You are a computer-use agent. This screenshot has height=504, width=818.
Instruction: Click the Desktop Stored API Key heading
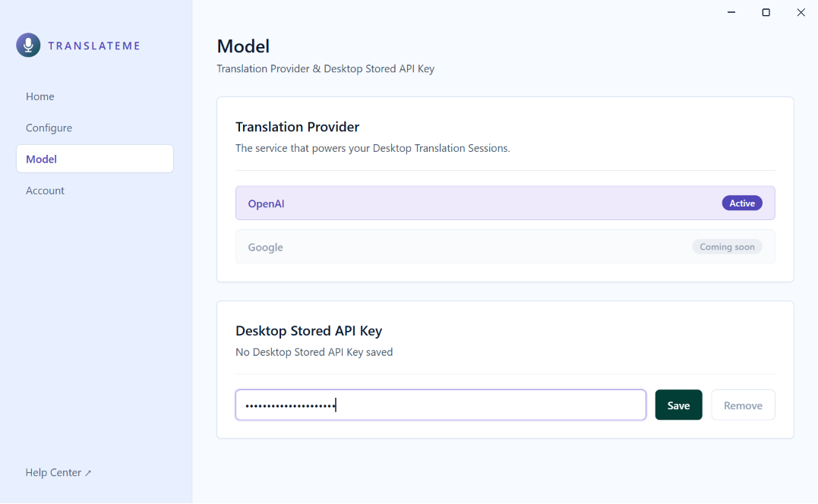pos(309,330)
